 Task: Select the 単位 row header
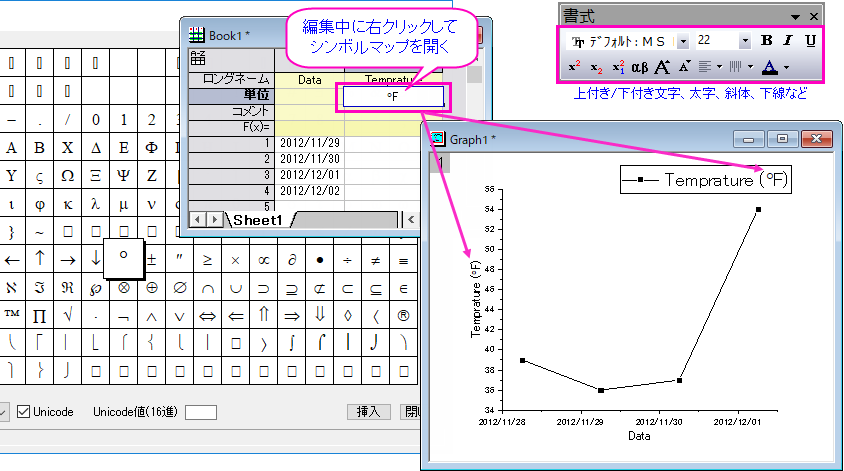[x=231, y=95]
